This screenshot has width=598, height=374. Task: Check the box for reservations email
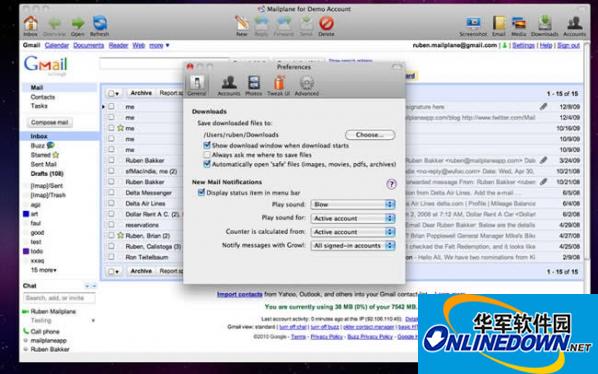[x=111, y=225]
